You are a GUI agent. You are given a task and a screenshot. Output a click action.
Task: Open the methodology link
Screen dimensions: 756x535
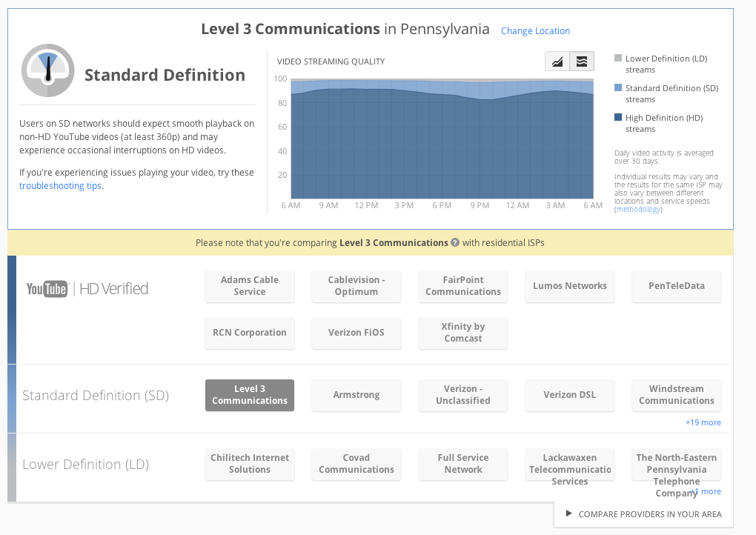click(x=638, y=210)
